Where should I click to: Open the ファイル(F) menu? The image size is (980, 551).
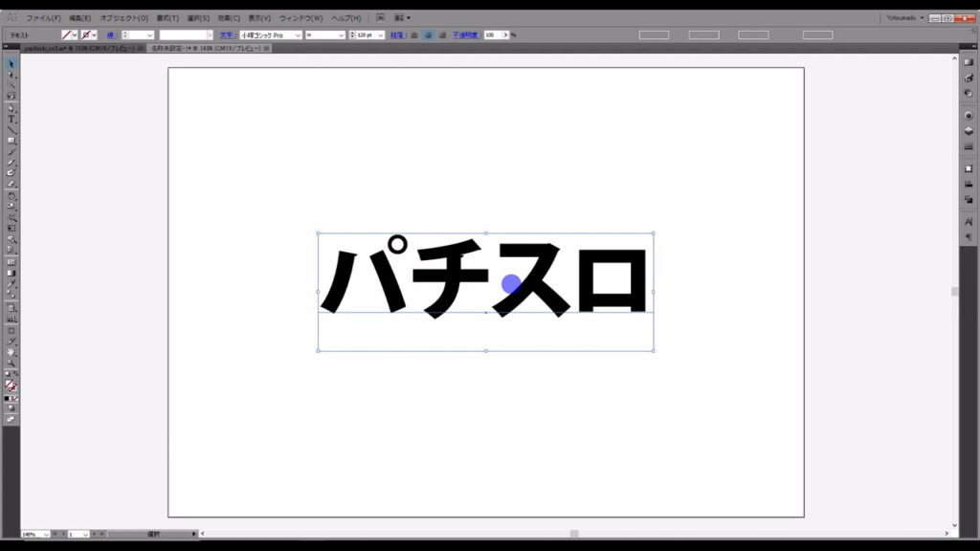(42, 17)
